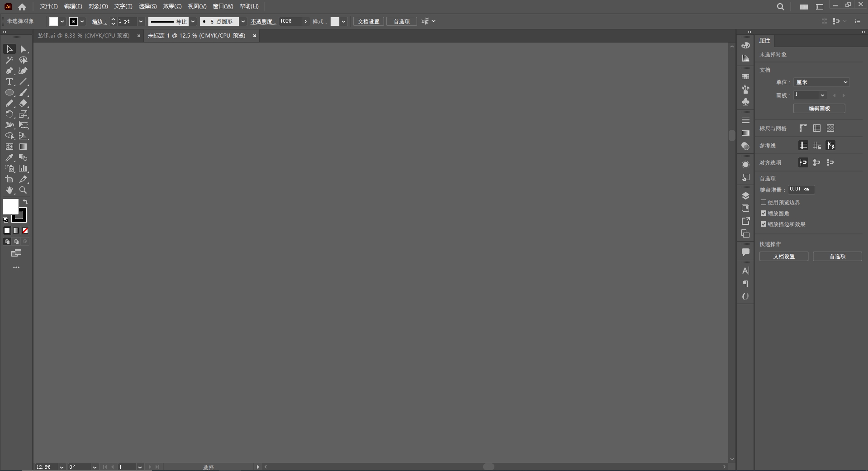The width and height of the screenshot is (868, 471).
Task: Select the Zoom tool
Action: [24, 190]
